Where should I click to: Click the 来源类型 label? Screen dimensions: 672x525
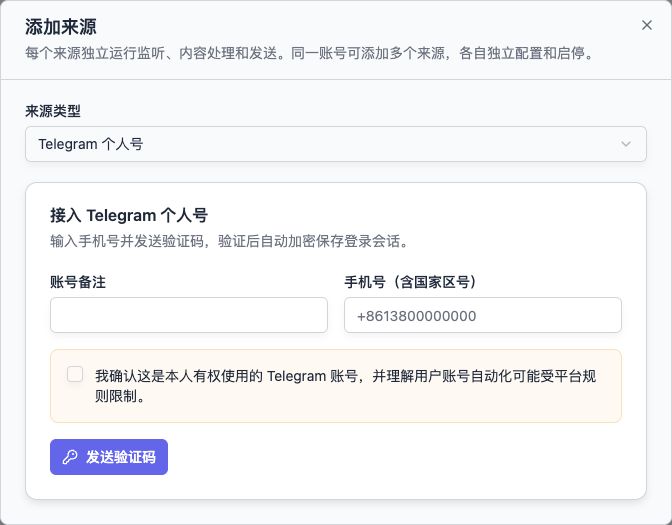[53, 111]
